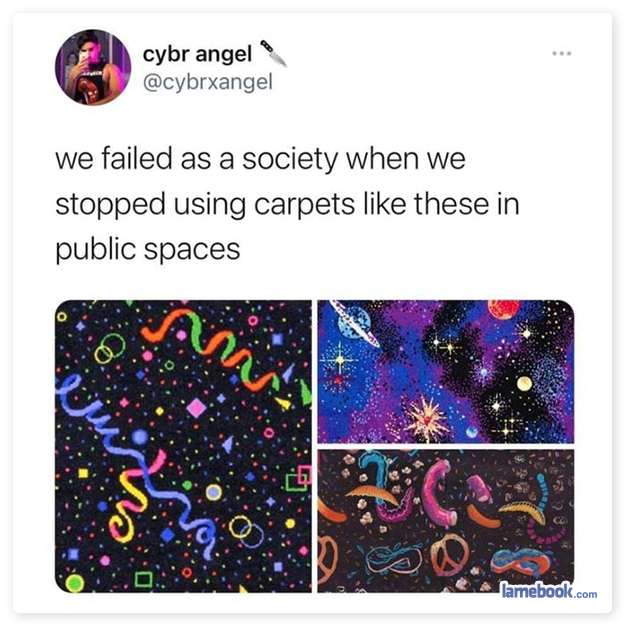This screenshot has width=630, height=631.
Task: Open the @cybrxangel handle link
Action: (208, 82)
